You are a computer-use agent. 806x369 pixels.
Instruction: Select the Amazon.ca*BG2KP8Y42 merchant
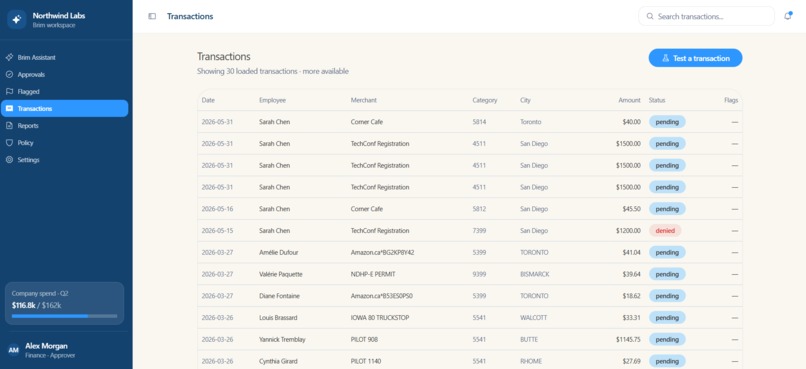[x=382, y=253]
